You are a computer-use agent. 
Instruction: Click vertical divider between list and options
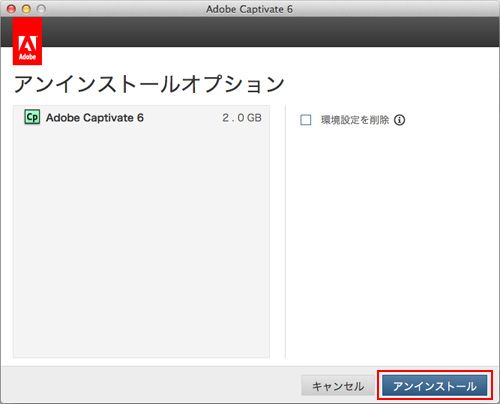coord(285,232)
